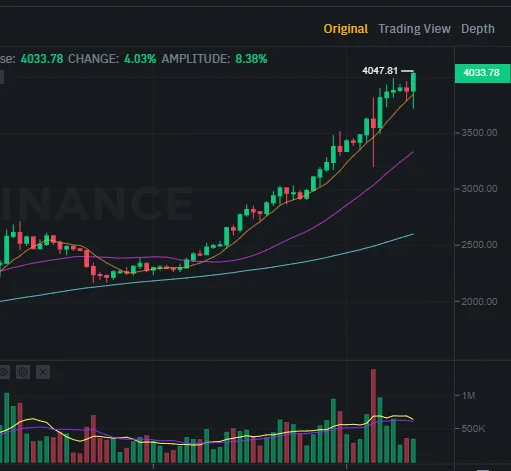Remove volume indicator with X icon

(x=43, y=372)
